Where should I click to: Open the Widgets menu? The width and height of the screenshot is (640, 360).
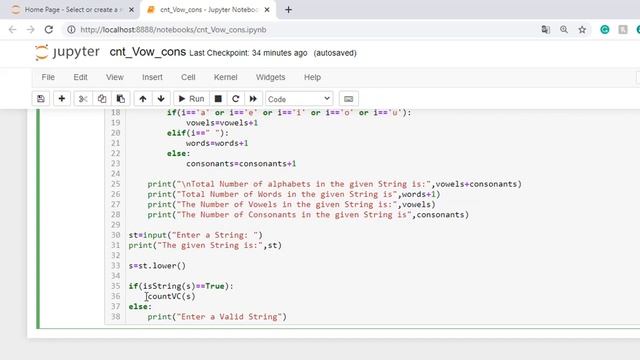(271, 77)
